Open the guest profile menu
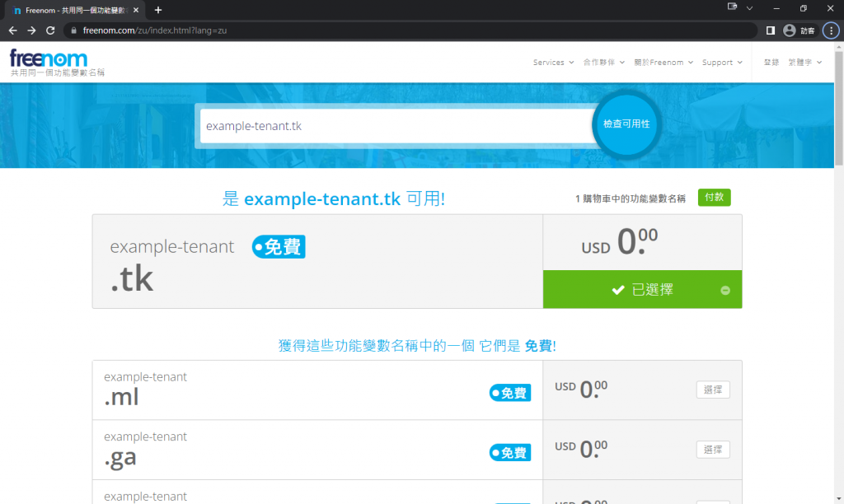Image resolution: width=844 pixels, height=504 pixels. [x=799, y=30]
